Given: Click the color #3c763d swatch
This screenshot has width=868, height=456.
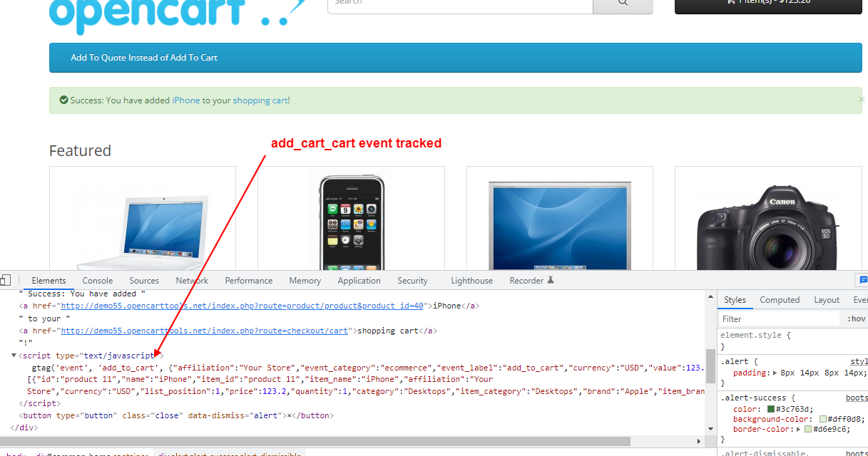Looking at the screenshot, I should click(771, 409).
